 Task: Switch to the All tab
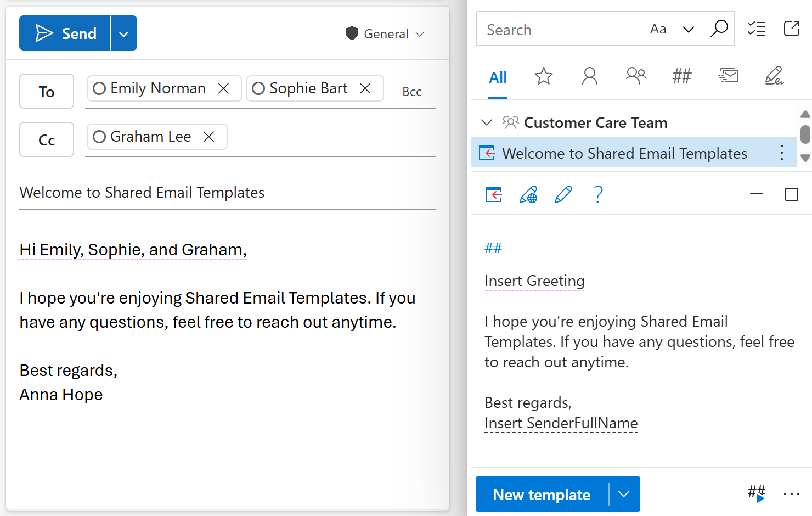[x=498, y=77]
